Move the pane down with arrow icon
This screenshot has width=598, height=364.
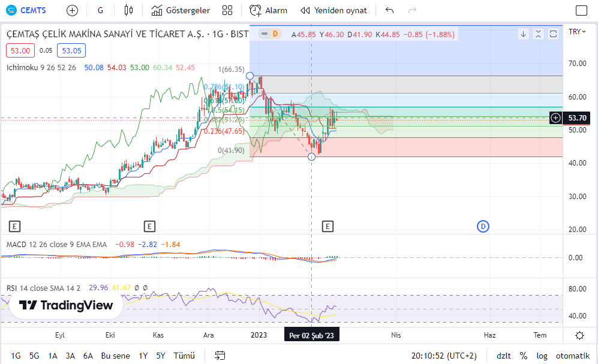pos(523,34)
